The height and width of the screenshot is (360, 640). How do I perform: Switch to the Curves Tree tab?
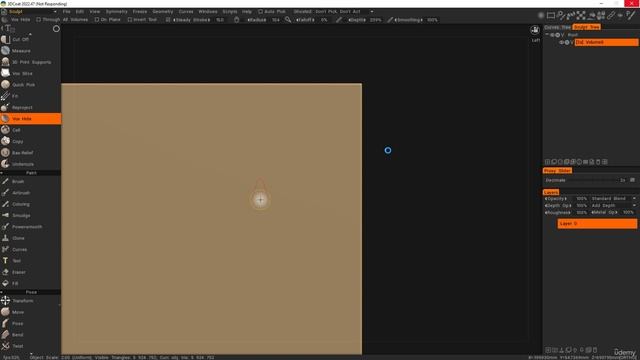point(558,27)
